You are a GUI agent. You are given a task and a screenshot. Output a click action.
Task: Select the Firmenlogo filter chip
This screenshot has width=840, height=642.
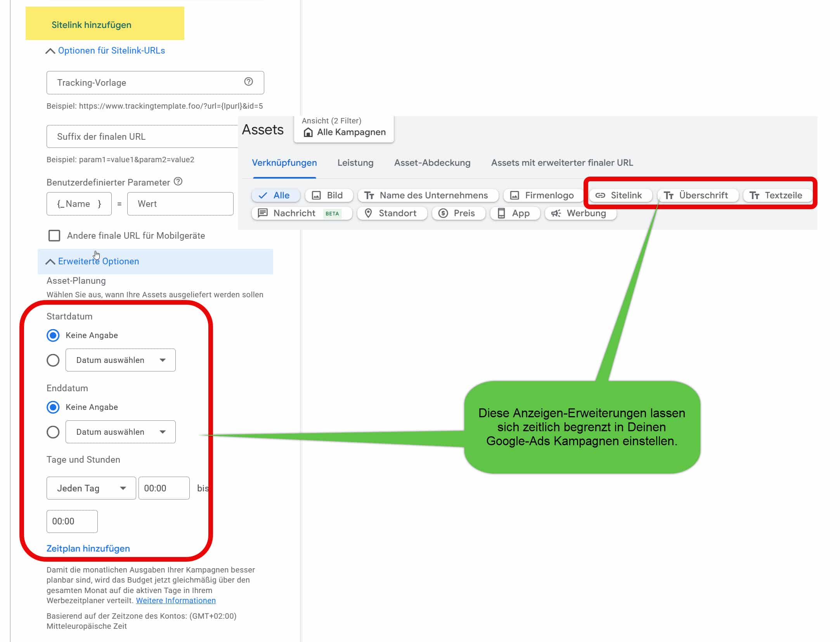(x=543, y=195)
